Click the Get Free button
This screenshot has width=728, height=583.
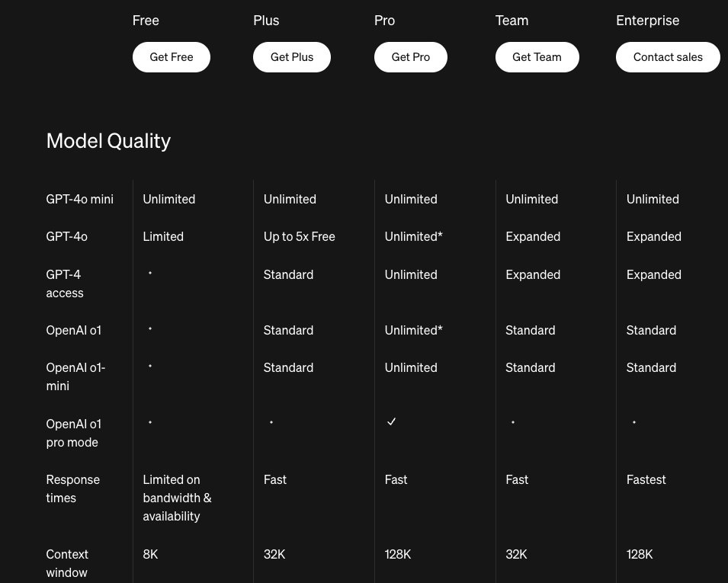(171, 56)
